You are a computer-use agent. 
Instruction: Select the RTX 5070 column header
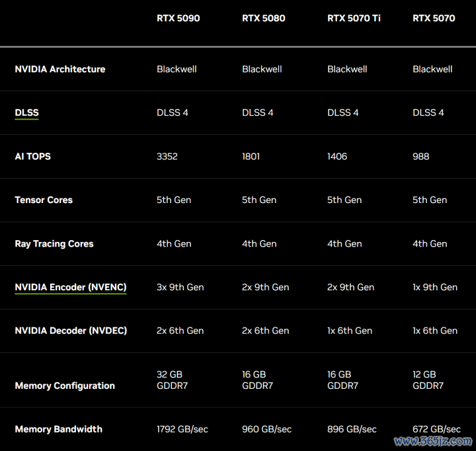coord(434,19)
